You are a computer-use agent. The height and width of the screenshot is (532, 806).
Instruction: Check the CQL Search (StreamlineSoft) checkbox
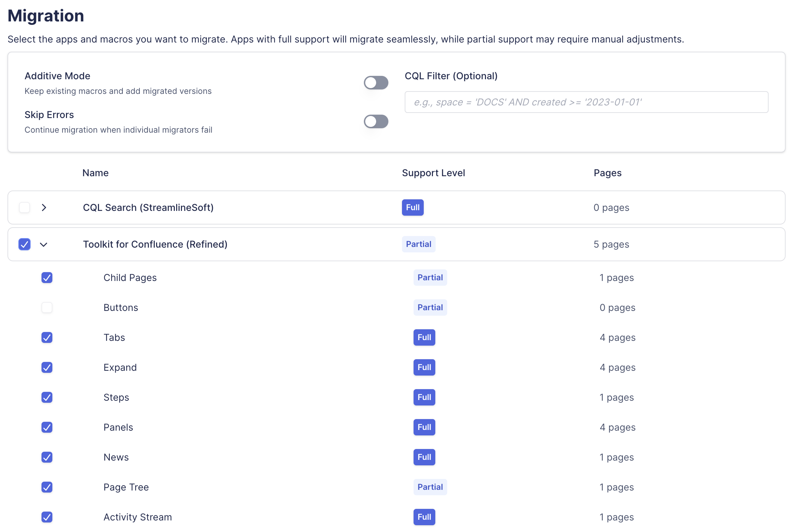(24, 207)
